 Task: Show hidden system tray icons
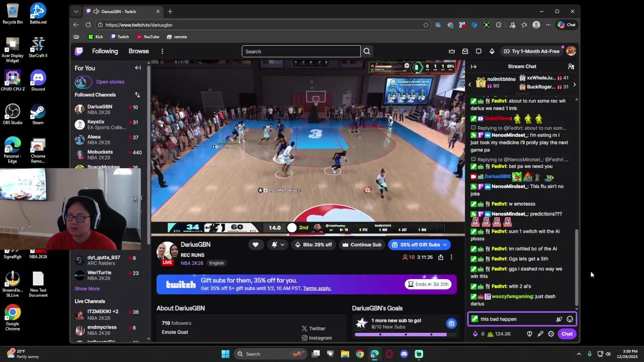pyautogui.click(x=579, y=354)
